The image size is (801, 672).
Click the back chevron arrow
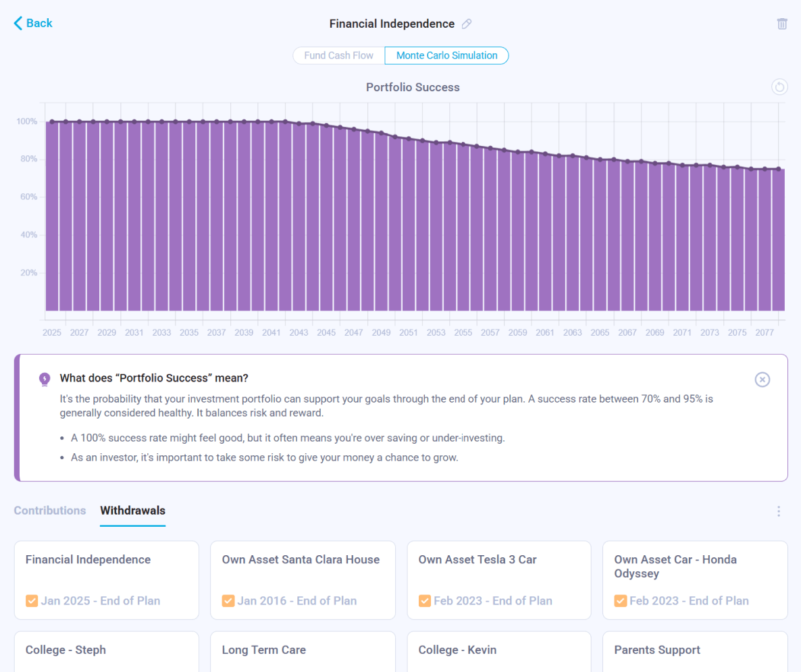click(x=18, y=23)
